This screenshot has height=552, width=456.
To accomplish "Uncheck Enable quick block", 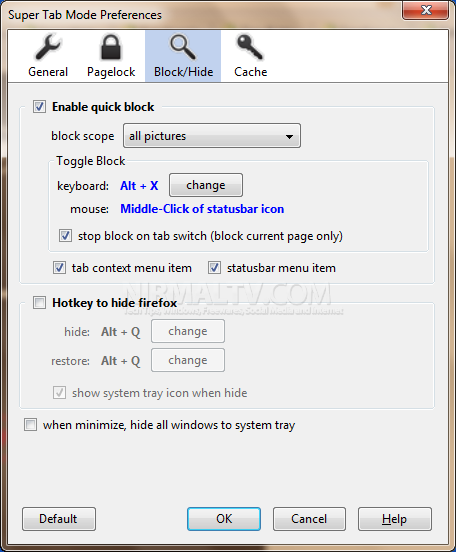I will [x=39, y=106].
